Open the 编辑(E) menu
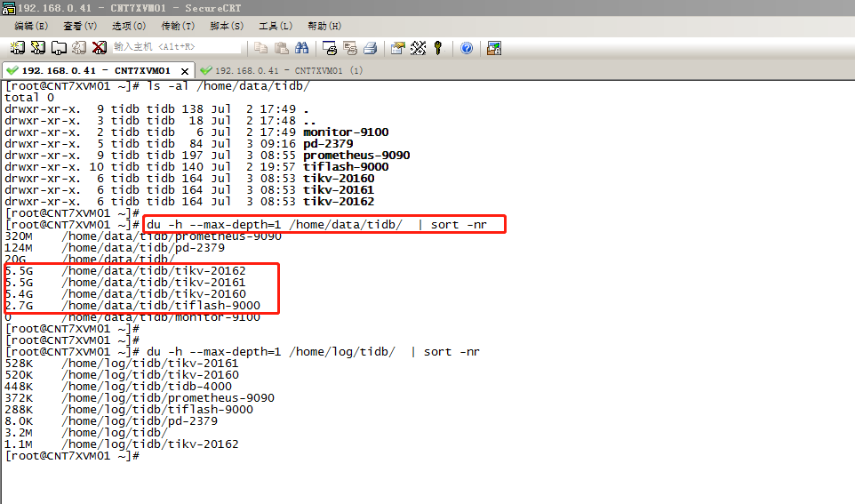The width and height of the screenshot is (855, 504). click(x=31, y=26)
